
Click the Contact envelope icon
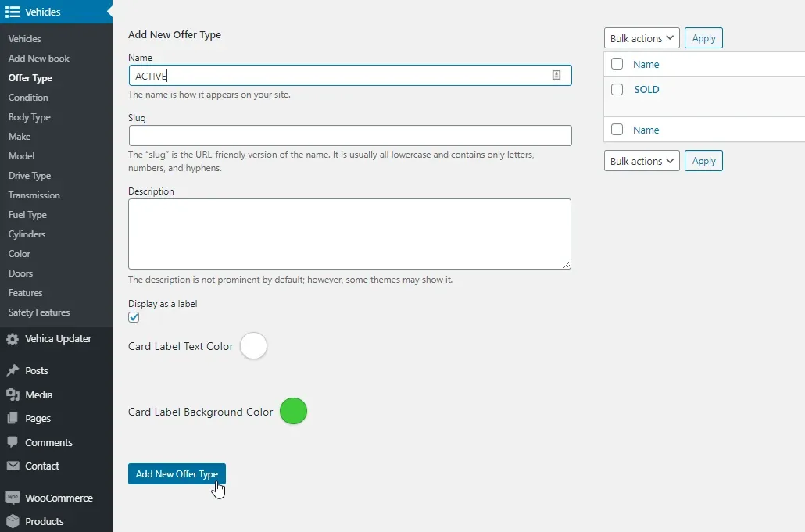coord(13,466)
